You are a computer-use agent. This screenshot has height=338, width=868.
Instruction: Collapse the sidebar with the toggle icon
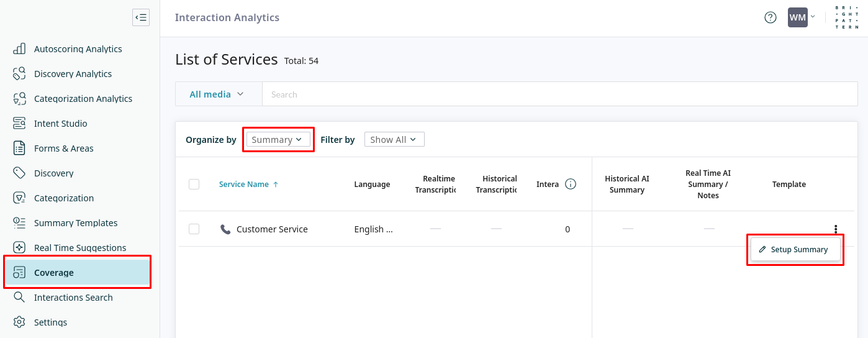tap(141, 17)
